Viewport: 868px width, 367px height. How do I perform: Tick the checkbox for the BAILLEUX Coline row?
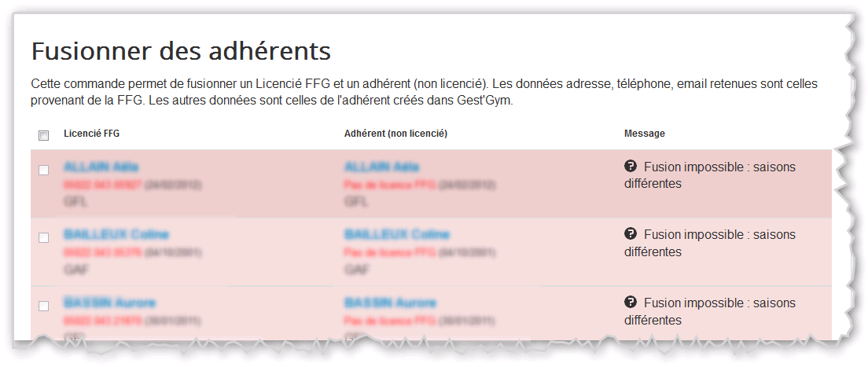coord(44,237)
